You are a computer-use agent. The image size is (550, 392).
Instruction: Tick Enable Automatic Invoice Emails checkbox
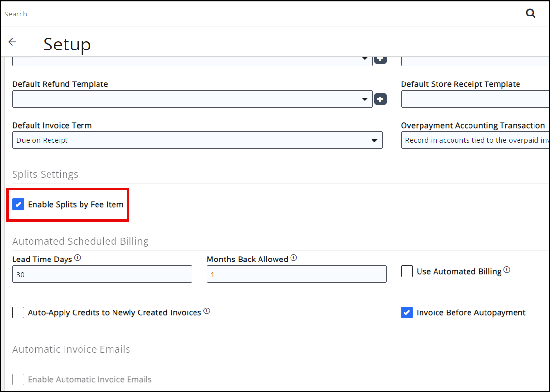click(x=18, y=379)
